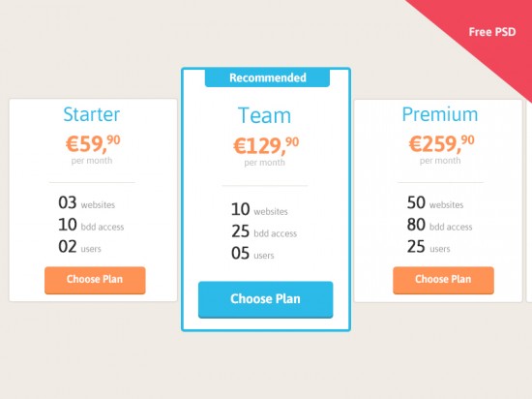This screenshot has height=399, width=532.
Task: Click Starter's 03 websites line
Action: click(86, 202)
